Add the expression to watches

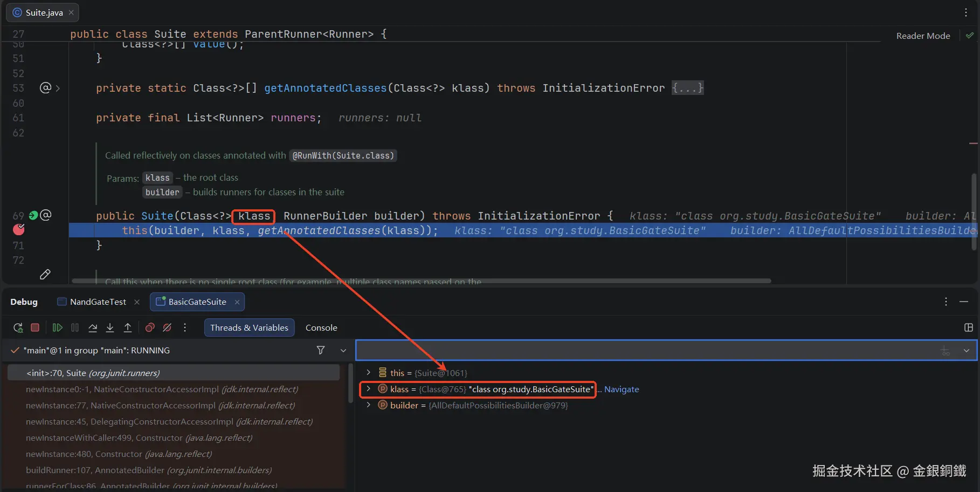coord(945,351)
